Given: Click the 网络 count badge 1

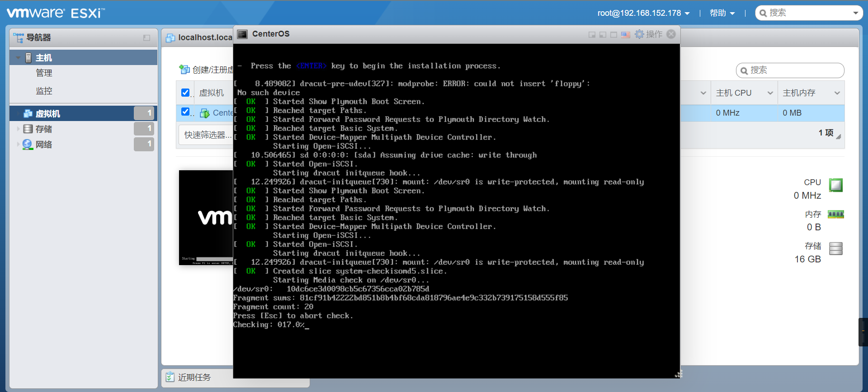Looking at the screenshot, I should click(x=144, y=144).
